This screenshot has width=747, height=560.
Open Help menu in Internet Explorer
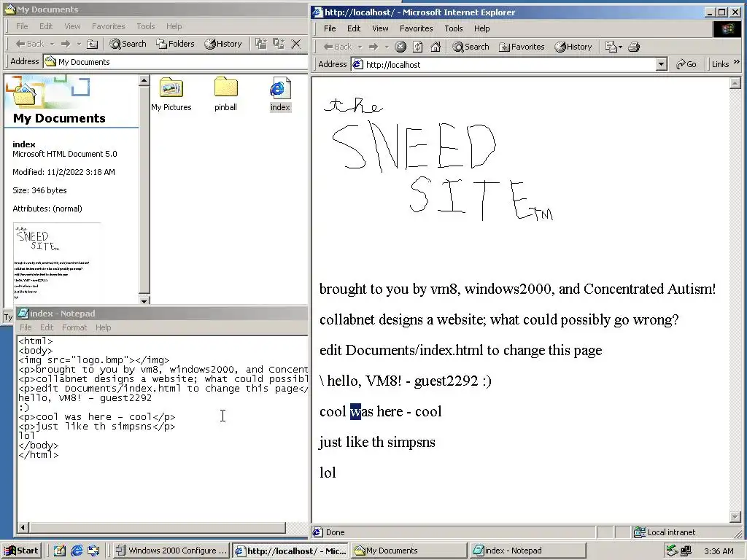tap(481, 28)
